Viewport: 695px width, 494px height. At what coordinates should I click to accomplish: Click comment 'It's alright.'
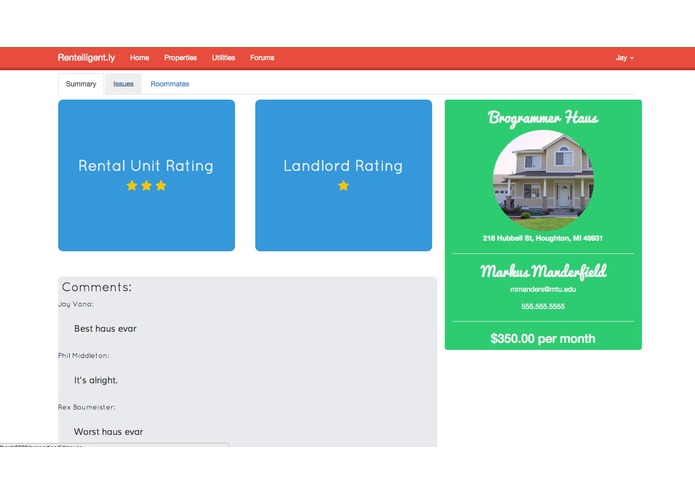[x=96, y=380]
